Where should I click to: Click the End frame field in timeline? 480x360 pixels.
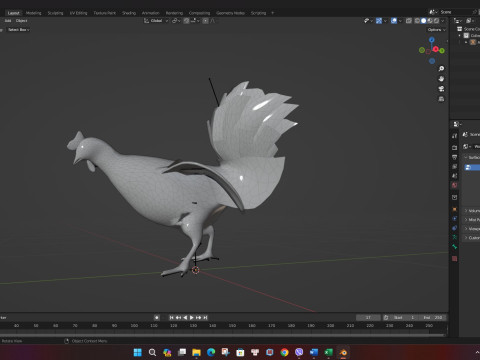(432, 318)
